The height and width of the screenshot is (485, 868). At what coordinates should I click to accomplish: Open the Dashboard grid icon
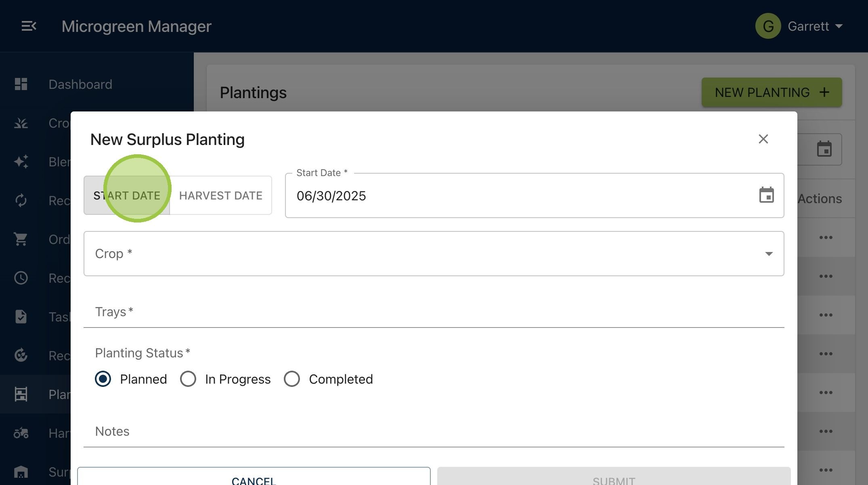21,84
